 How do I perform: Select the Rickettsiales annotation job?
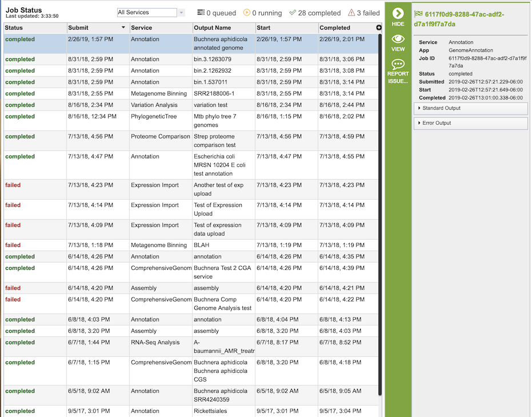coord(191,411)
